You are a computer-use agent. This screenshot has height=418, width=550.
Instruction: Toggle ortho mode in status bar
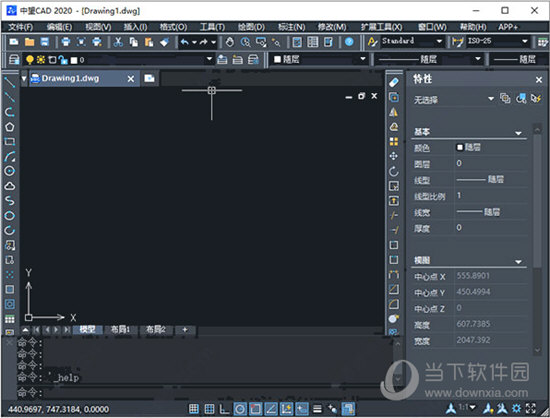(x=224, y=409)
